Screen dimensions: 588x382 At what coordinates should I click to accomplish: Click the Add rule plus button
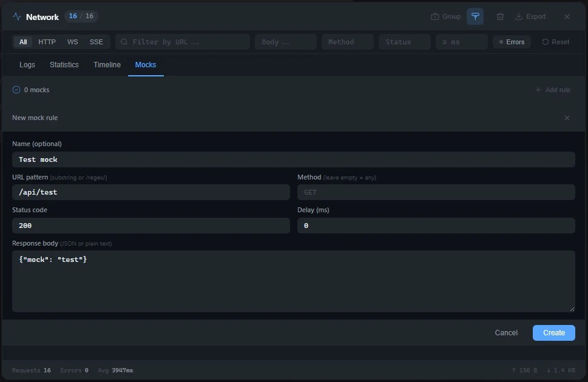pos(552,90)
